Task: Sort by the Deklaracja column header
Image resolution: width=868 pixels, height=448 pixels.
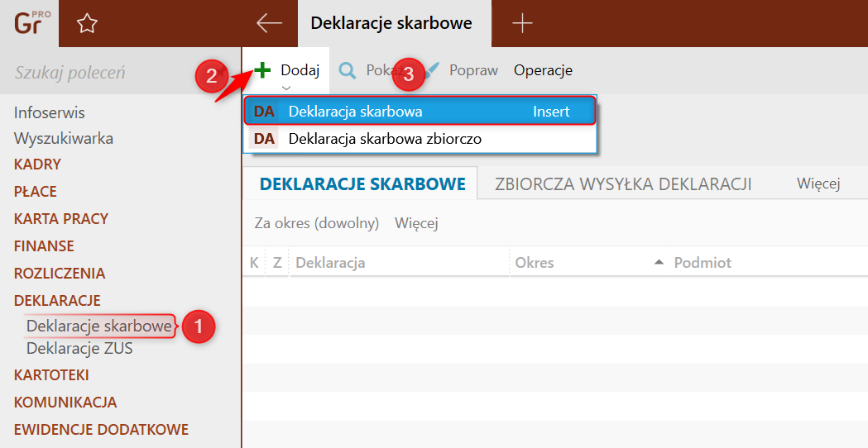Action: [x=330, y=262]
